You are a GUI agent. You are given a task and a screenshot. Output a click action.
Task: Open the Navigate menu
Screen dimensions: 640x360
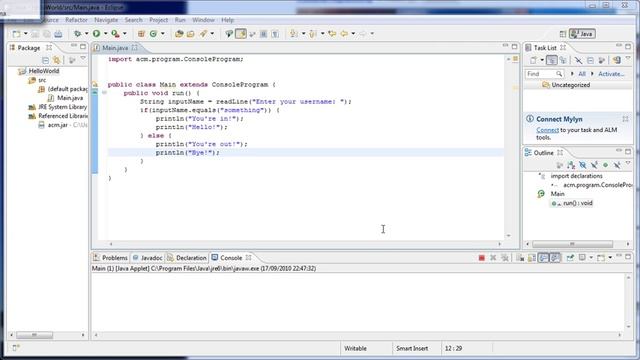(x=106, y=20)
